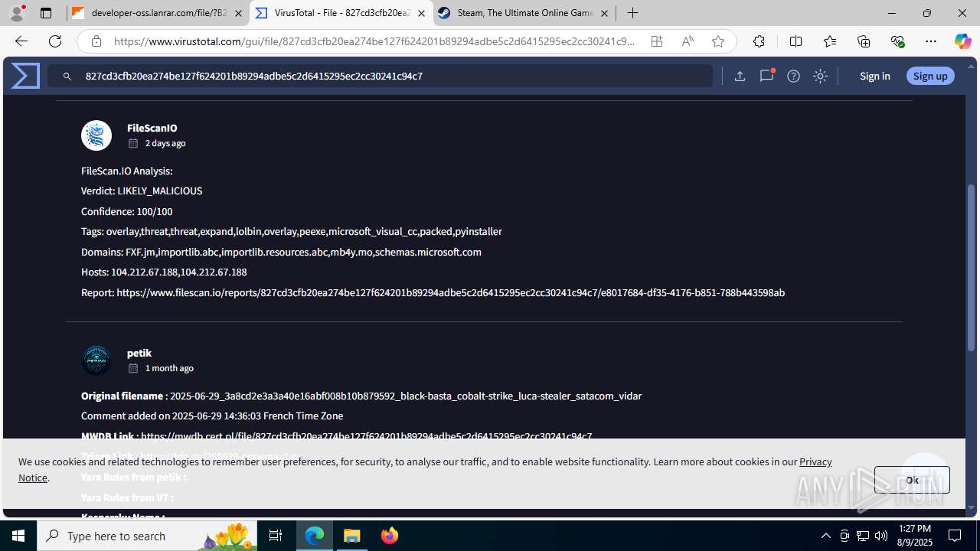Click calendar icon beside 2 days ago
Screen dimensions: 980x551
click(x=133, y=143)
